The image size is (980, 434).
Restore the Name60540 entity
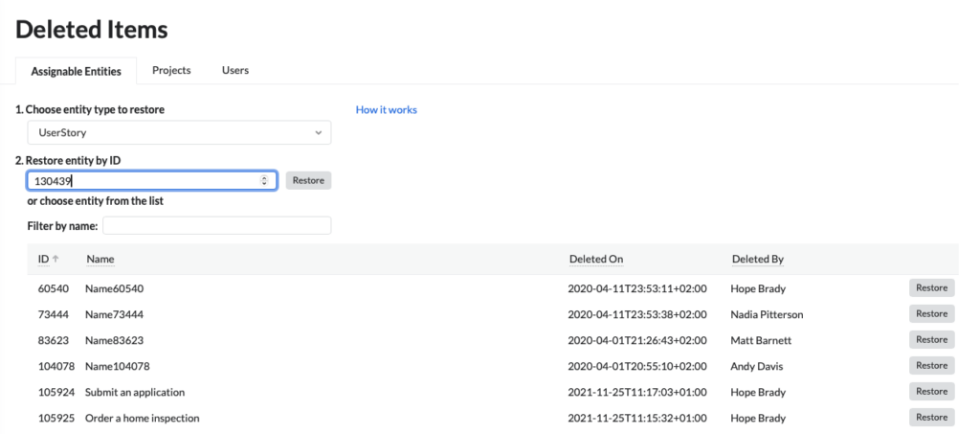(932, 287)
